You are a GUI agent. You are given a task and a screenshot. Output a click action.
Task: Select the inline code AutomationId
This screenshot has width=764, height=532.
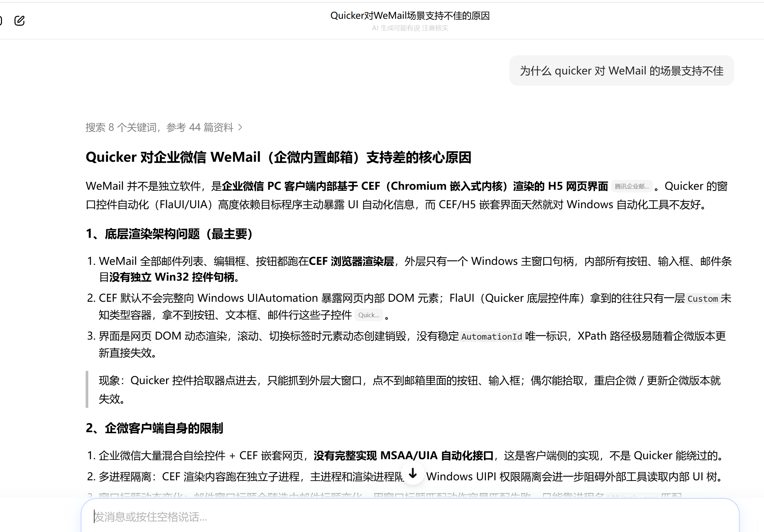point(492,337)
